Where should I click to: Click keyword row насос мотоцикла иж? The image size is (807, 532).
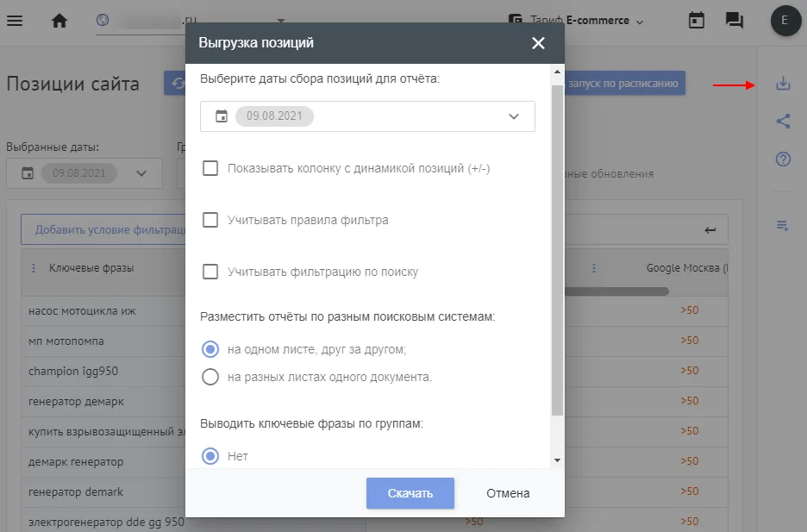coord(83,310)
